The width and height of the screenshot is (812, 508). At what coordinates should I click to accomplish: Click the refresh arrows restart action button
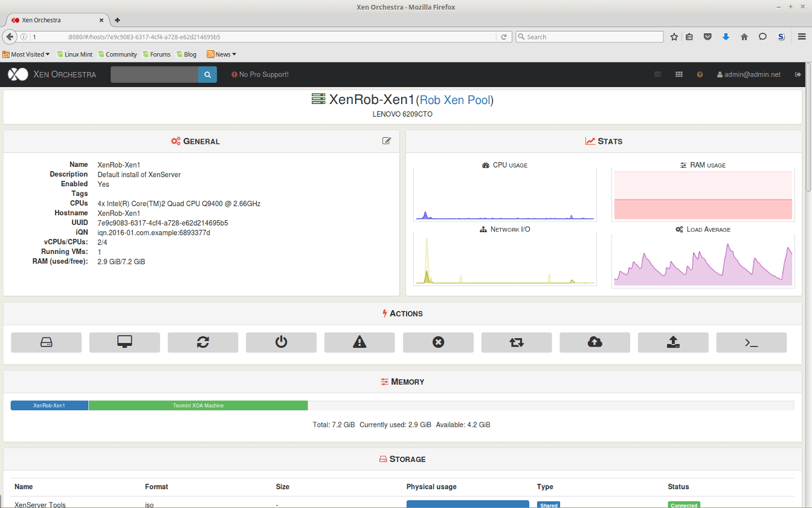coord(203,342)
